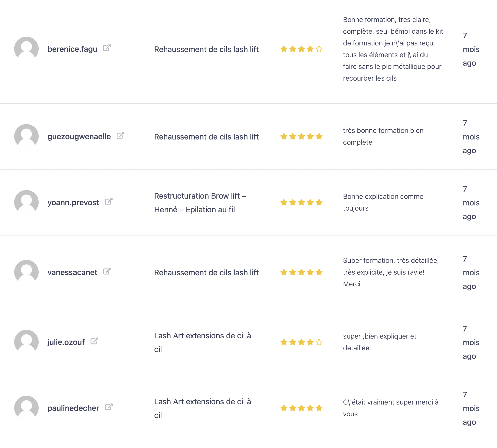497x448 pixels.
Task: Click berenice.fagu's avatar image
Action: tap(26, 49)
